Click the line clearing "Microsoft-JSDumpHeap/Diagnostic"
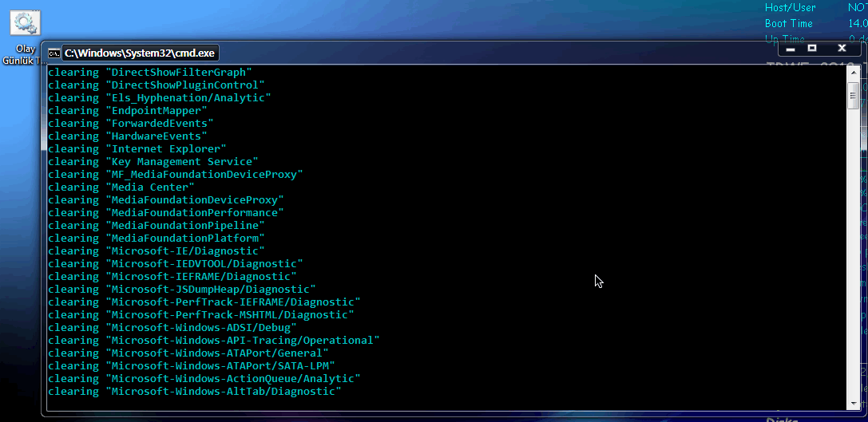Viewport: 868px width, 422px height. tap(182, 290)
